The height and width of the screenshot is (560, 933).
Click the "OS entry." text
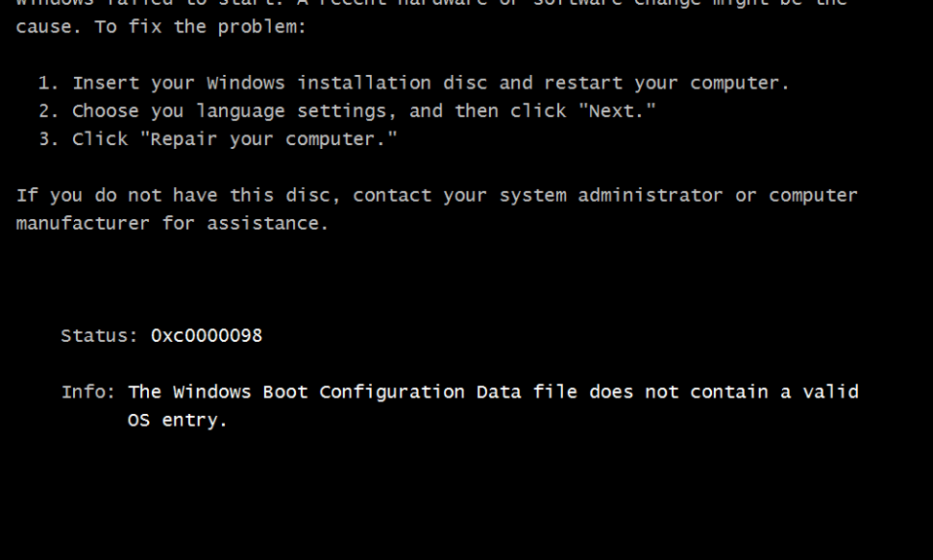177,421
